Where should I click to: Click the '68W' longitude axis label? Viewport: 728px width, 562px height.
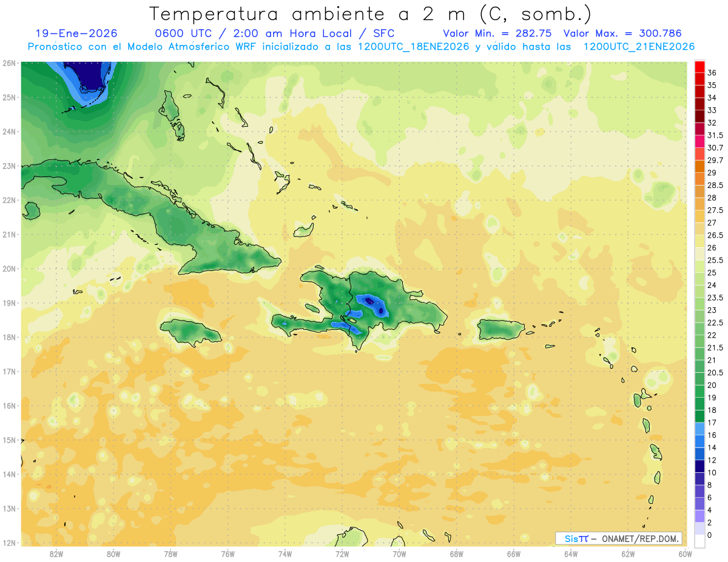tap(457, 554)
